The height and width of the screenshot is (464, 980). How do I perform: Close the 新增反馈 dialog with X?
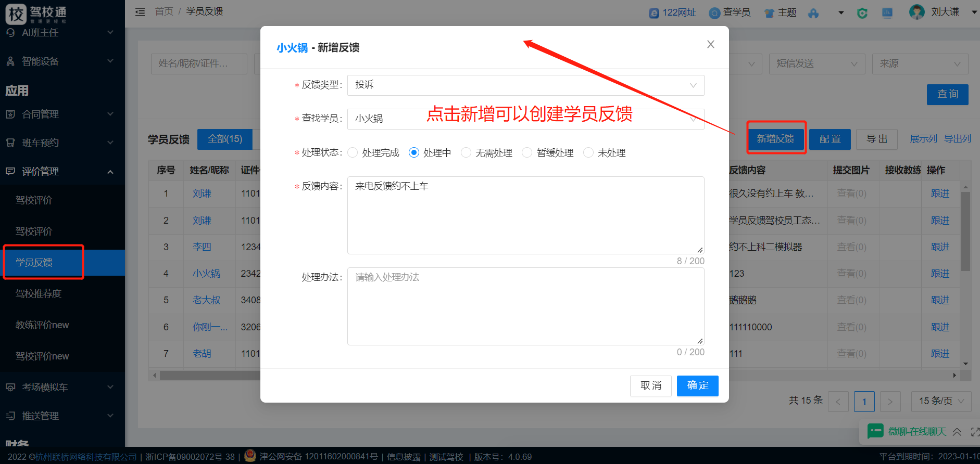(711, 45)
